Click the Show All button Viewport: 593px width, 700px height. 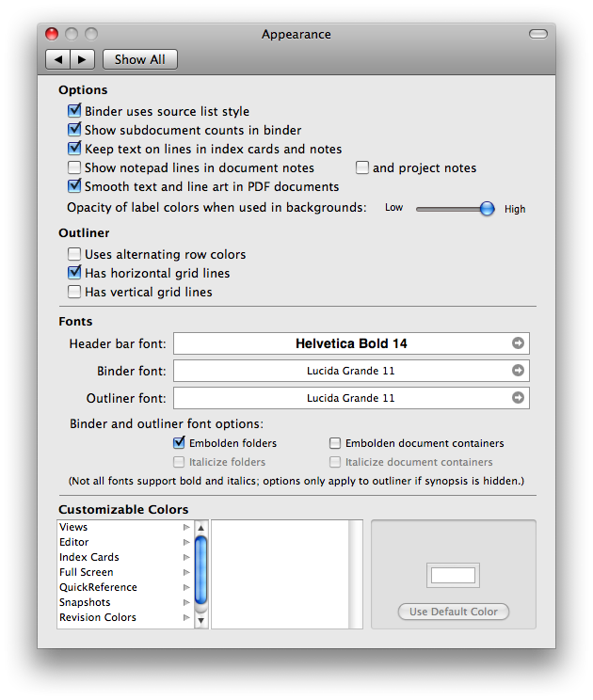pyautogui.click(x=139, y=59)
